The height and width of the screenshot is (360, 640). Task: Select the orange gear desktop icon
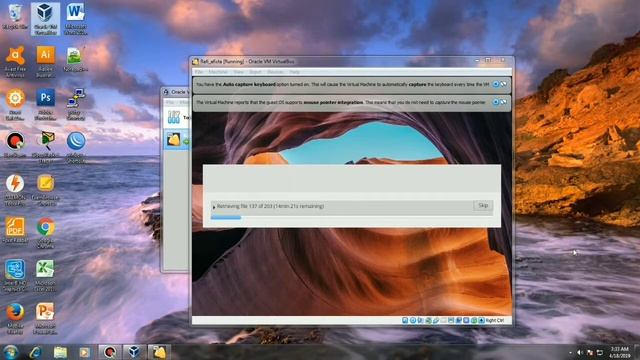coord(15,104)
